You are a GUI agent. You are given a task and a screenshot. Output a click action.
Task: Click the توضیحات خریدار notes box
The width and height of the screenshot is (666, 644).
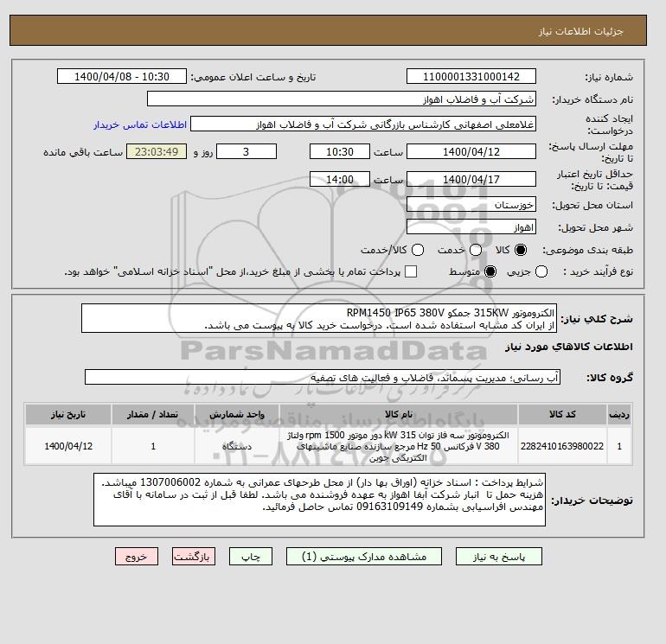319,500
